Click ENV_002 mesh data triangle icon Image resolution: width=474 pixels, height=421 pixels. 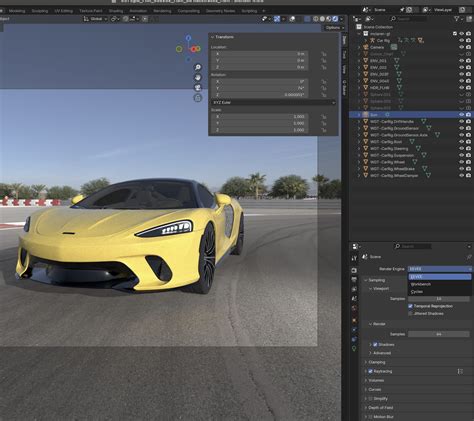[397, 67]
